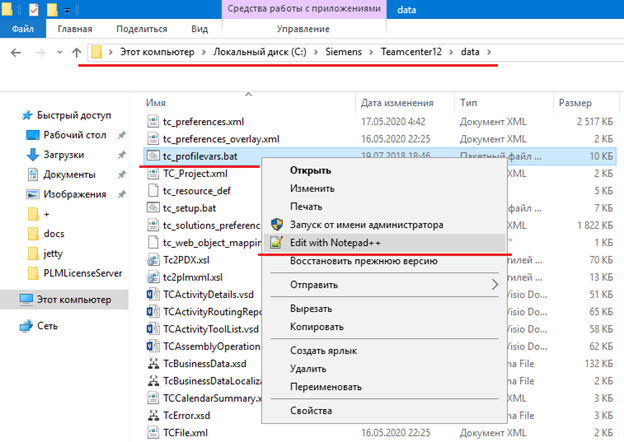Click TCActivityDetails.vsd Visio icon

153,294
